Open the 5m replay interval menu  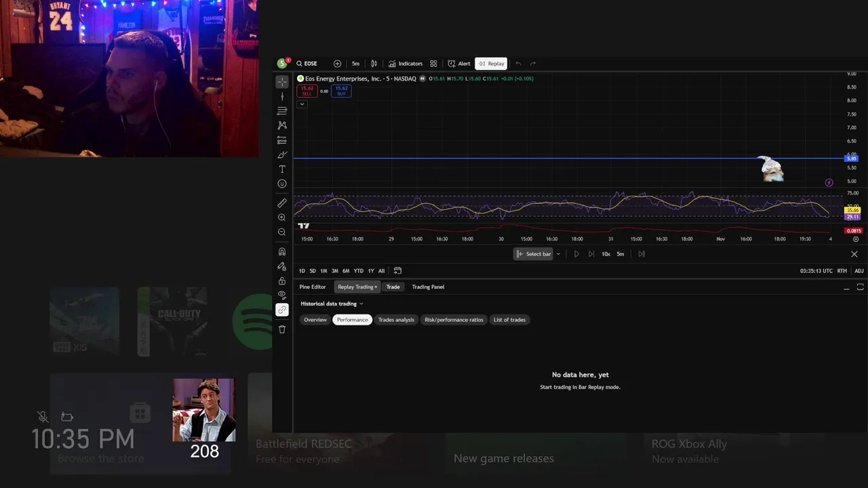pos(620,254)
